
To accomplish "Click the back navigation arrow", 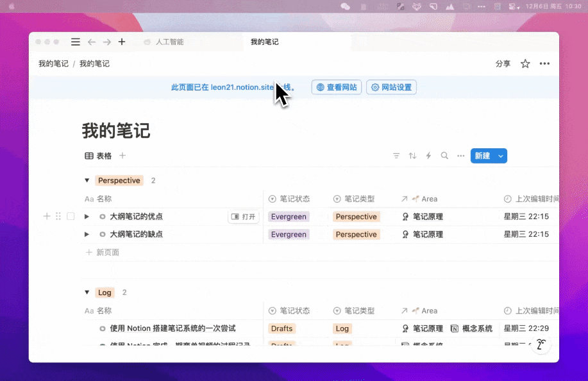I will click(92, 41).
